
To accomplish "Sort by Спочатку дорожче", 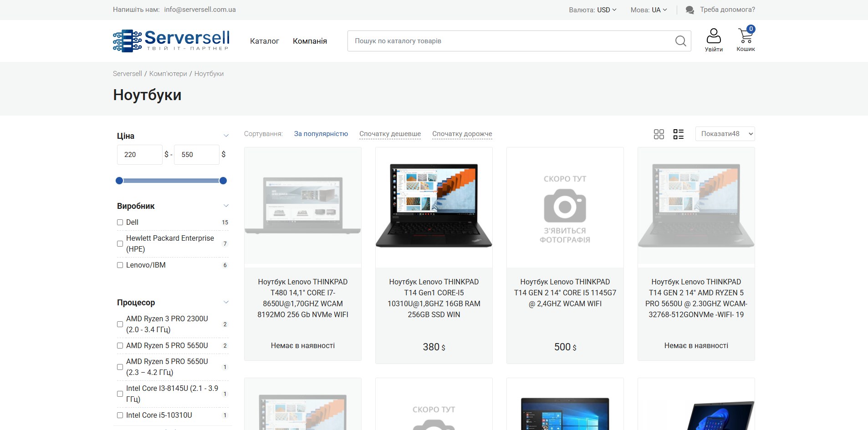I will pos(462,134).
